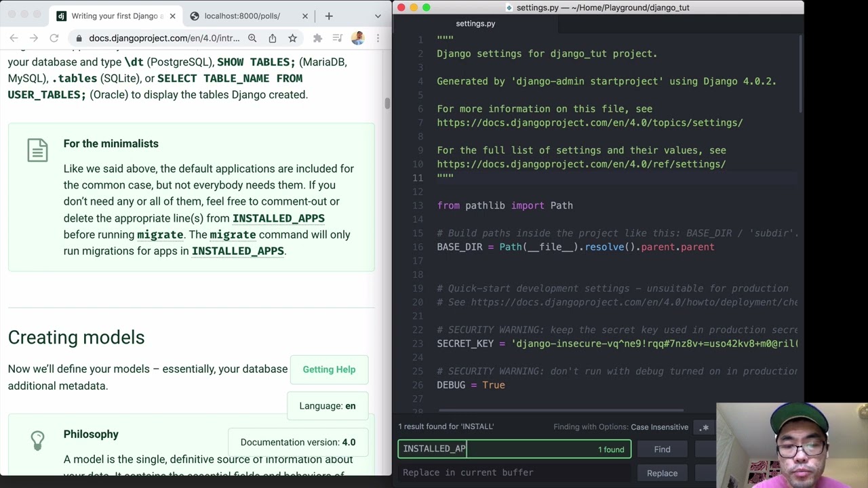
Task: Click line number 23 in gutter
Action: tap(417, 344)
